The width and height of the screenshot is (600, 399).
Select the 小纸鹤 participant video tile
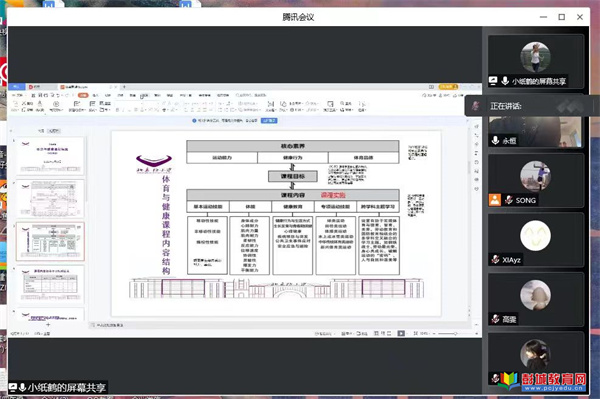click(x=535, y=61)
